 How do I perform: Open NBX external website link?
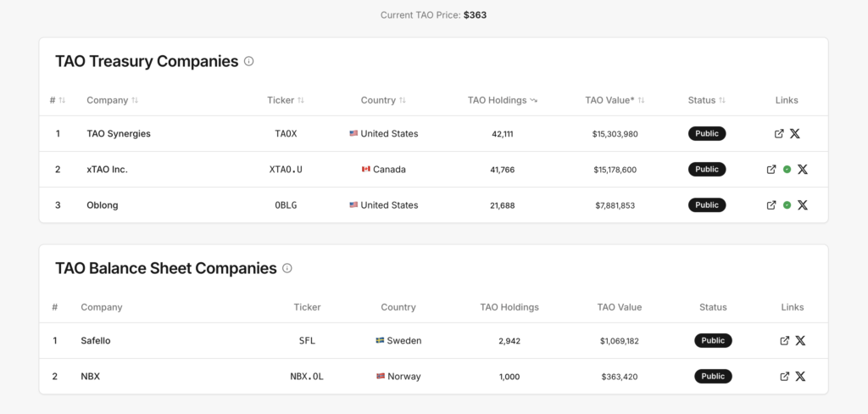point(784,377)
